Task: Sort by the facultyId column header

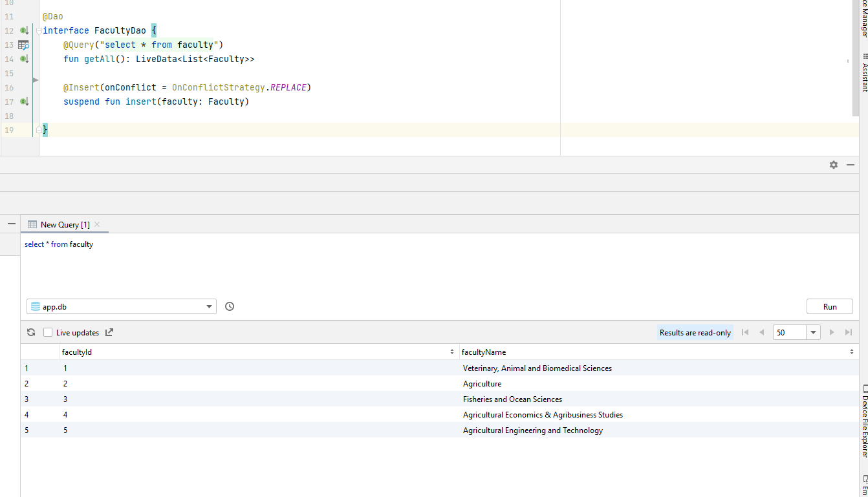Action: click(x=258, y=352)
